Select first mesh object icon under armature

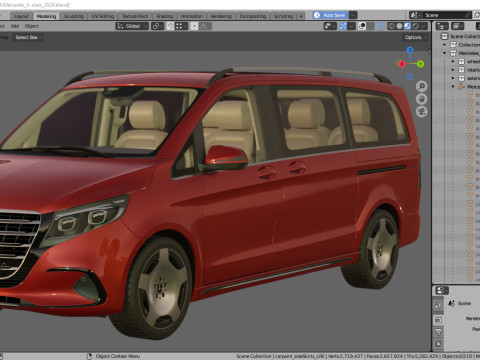(x=470, y=95)
